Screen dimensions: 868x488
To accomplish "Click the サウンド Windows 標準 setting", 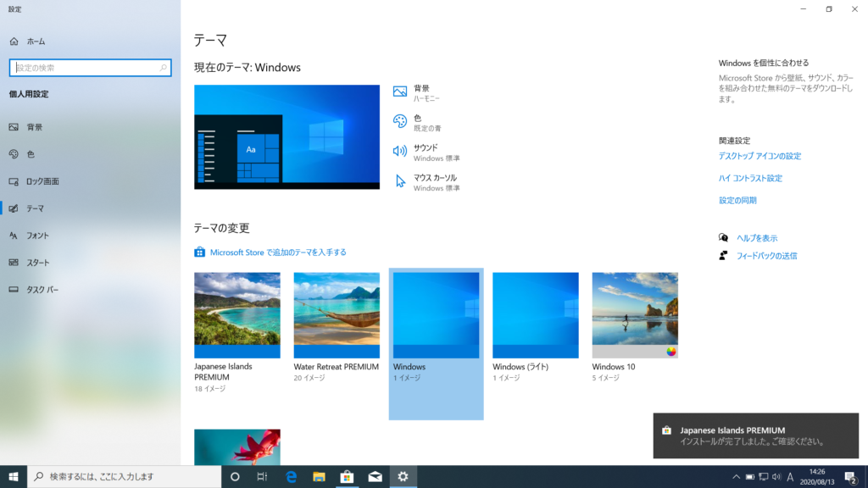I will [x=437, y=152].
